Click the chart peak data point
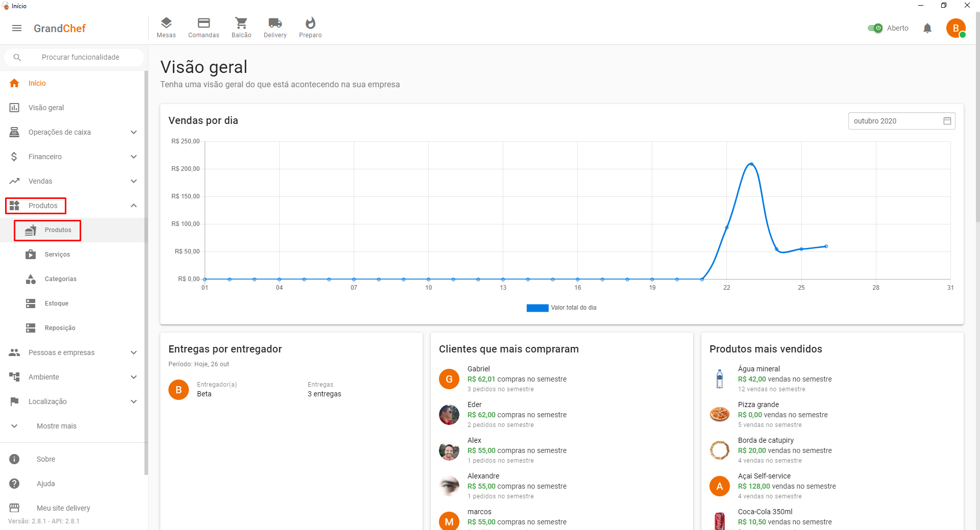The width and height of the screenshot is (980, 530). 751,164
